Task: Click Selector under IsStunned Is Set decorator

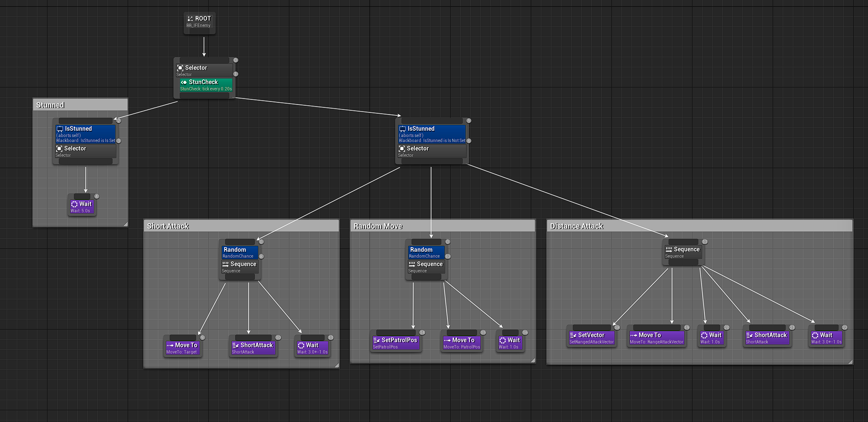Action: tap(85, 151)
